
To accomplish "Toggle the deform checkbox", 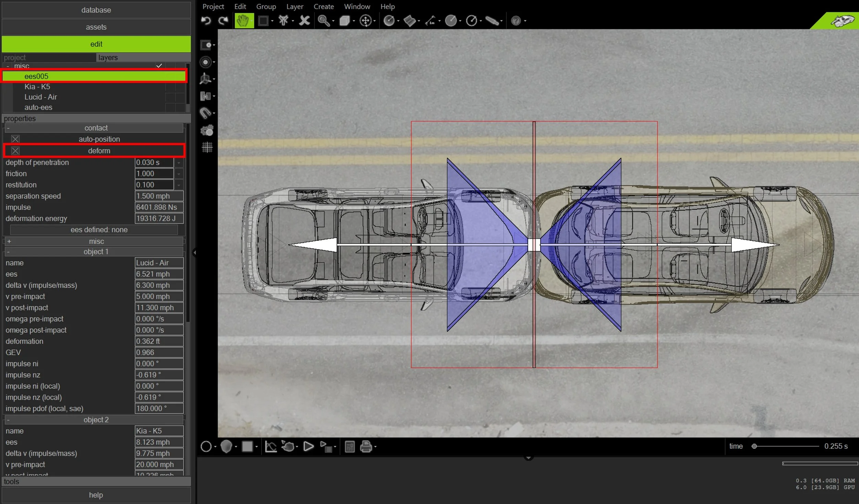I will (15, 151).
